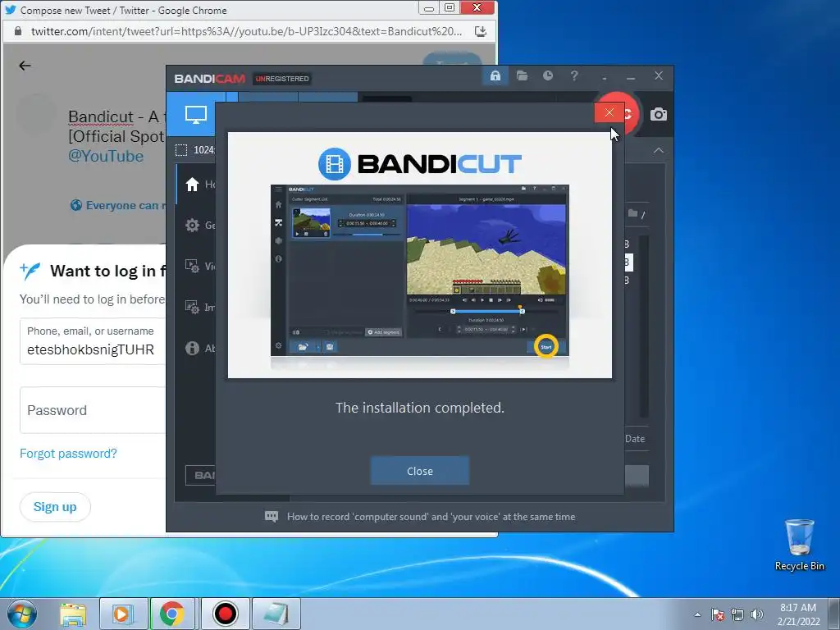Switch to Bandicam from the taskbar icon
Viewport: 840px width, 630px height.
(x=225, y=614)
